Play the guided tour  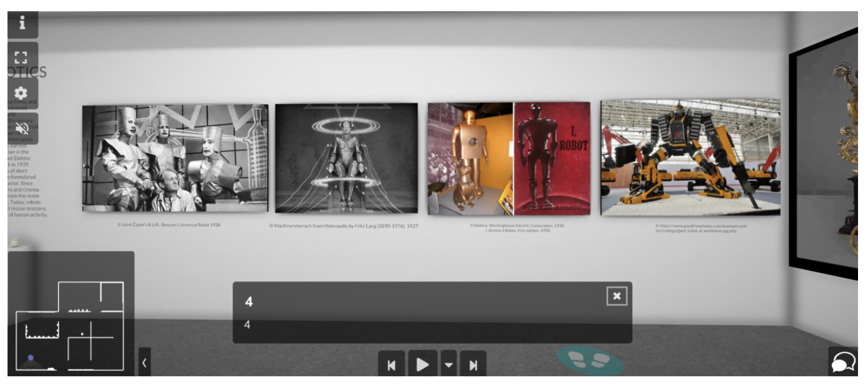422,364
